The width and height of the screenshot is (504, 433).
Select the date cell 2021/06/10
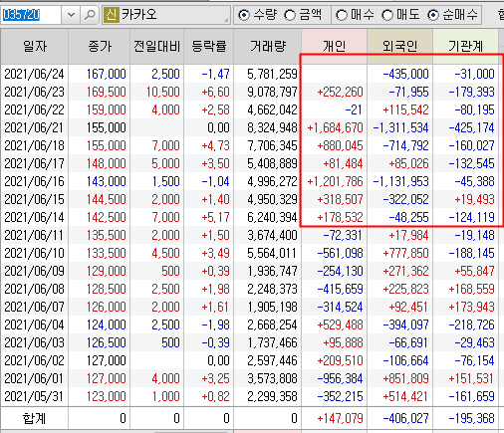[34, 253]
